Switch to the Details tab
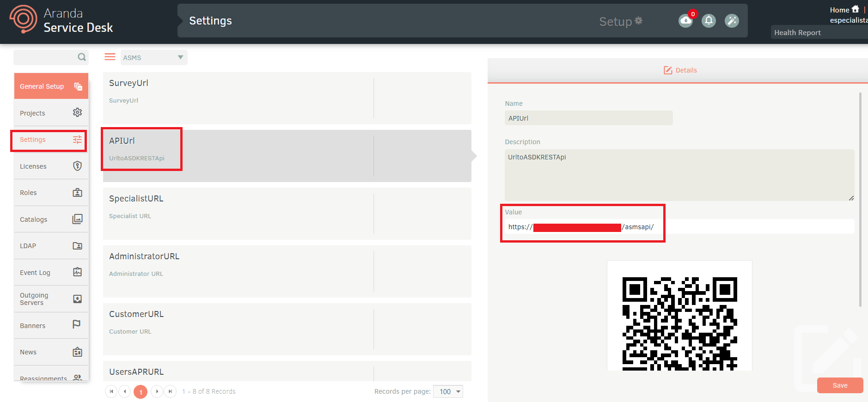Viewport: 868px width, 402px height. (680, 70)
